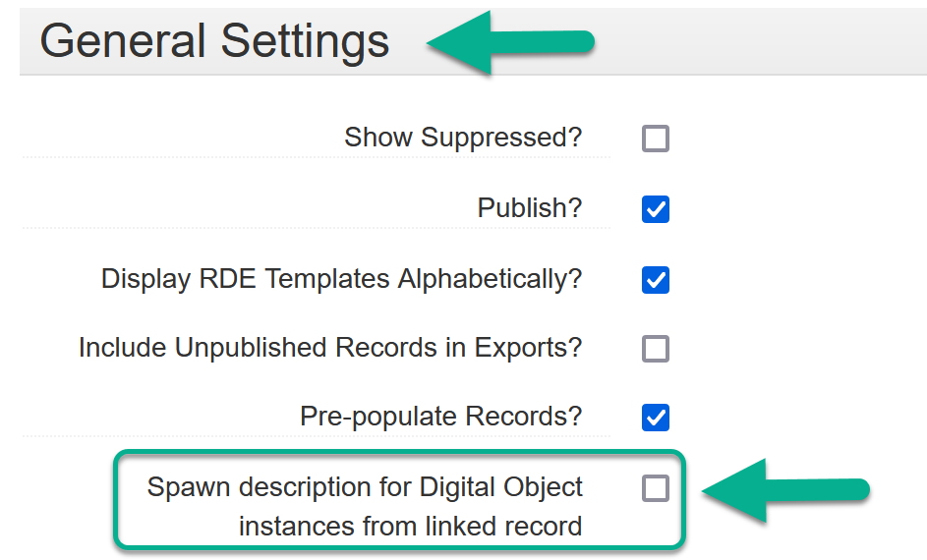Click the green arrow beside General Settings

point(509,43)
